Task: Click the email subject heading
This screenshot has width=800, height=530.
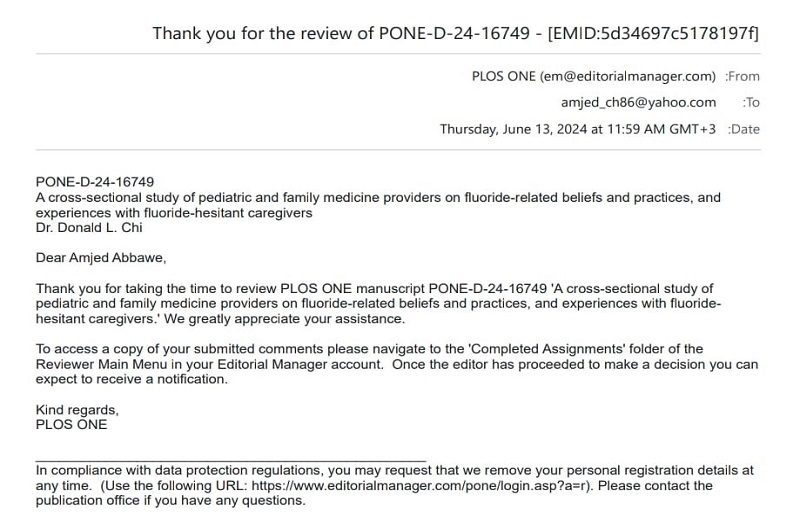Action: [455, 33]
